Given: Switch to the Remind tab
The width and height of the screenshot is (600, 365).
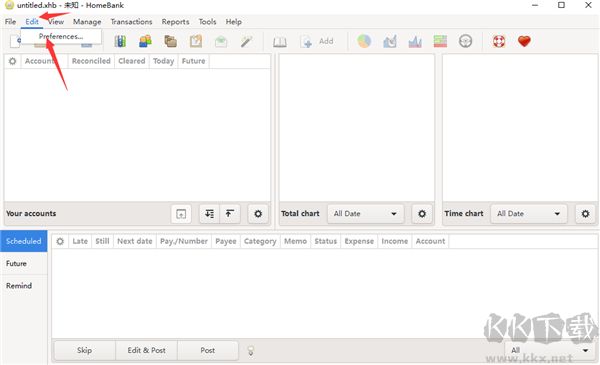Looking at the screenshot, I should 19,286.
